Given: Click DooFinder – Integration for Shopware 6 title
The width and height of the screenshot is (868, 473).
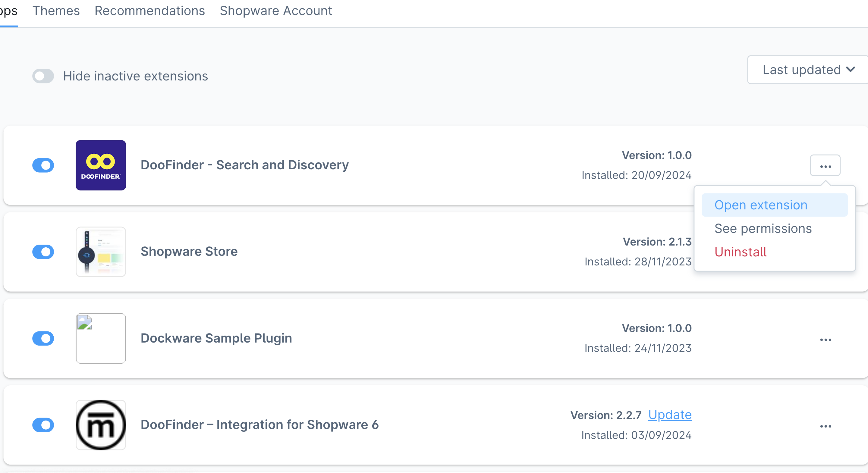Looking at the screenshot, I should click(259, 425).
